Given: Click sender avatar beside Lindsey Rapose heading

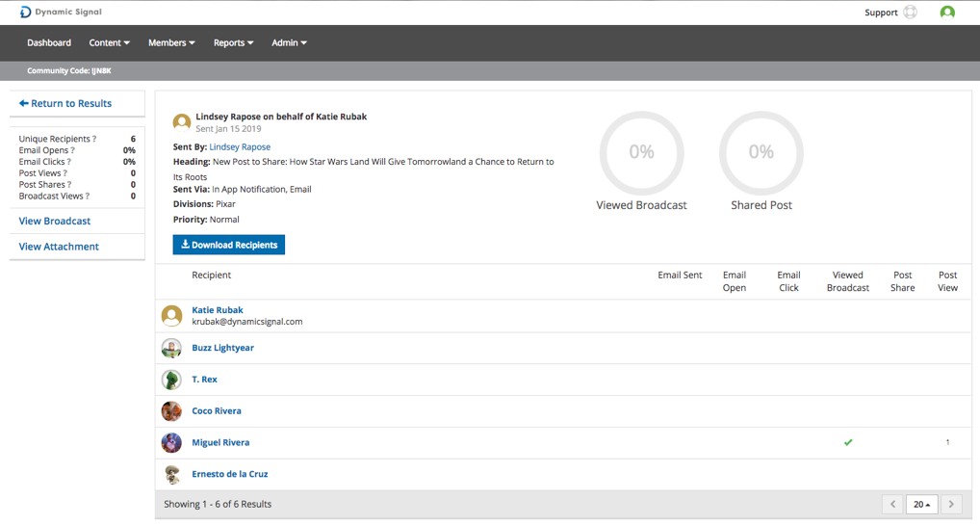Looking at the screenshot, I should click(182, 122).
